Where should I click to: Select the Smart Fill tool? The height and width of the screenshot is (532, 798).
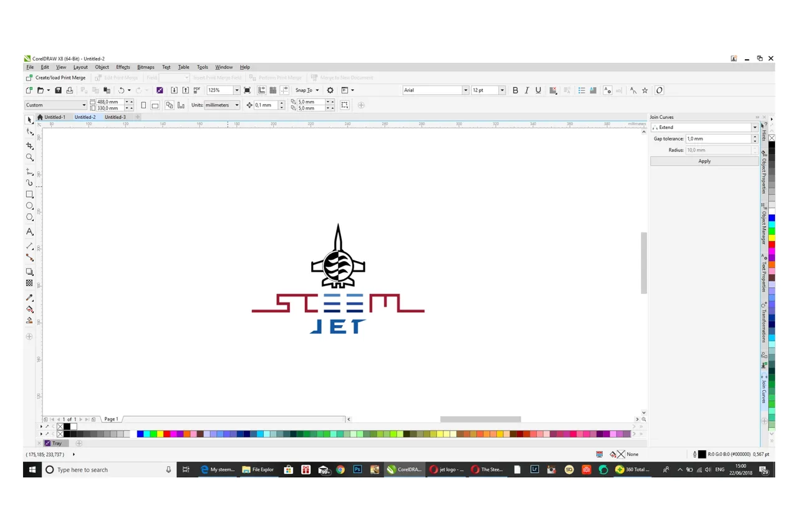coord(29,320)
